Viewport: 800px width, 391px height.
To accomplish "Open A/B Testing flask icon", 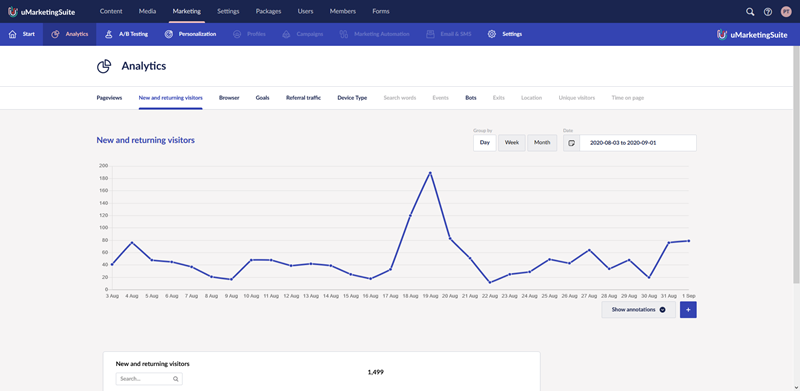I will pos(108,34).
